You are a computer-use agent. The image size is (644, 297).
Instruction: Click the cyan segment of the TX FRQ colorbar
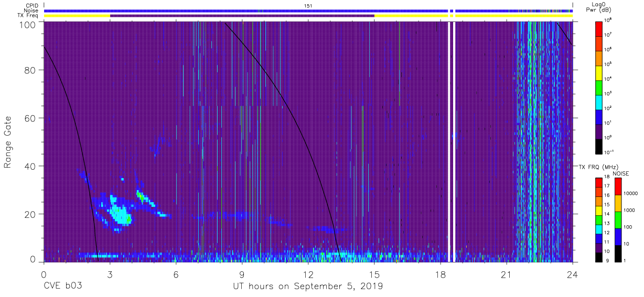[x=599, y=229]
